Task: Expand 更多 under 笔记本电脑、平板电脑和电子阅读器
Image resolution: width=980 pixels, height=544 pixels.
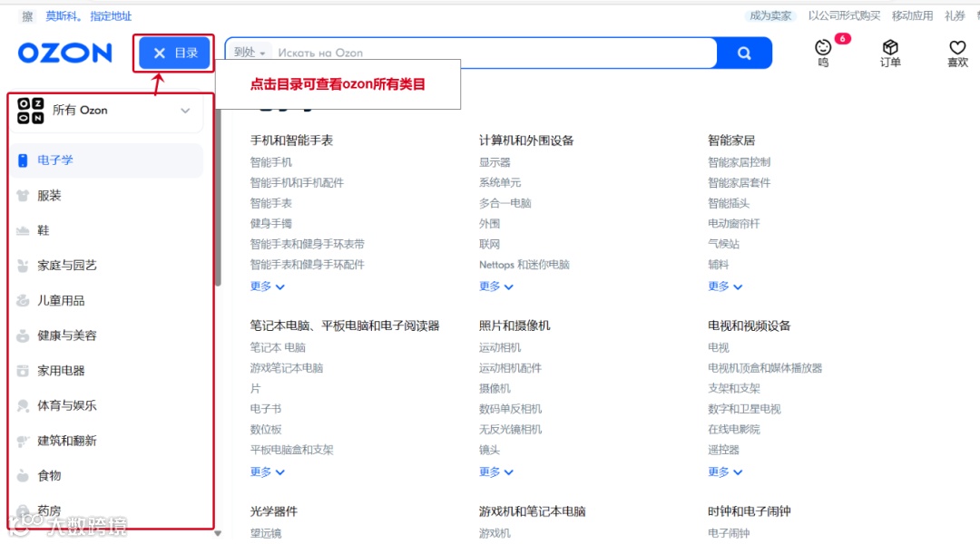Action: click(267, 471)
